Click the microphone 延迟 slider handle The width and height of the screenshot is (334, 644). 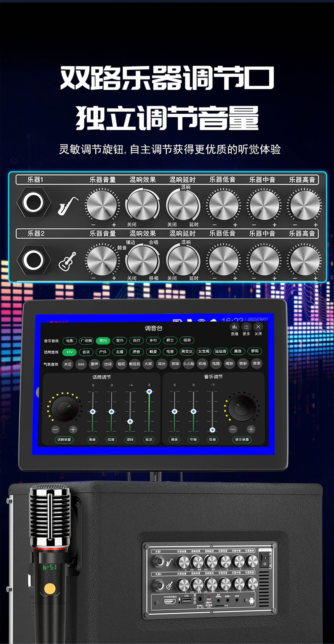[149, 392]
